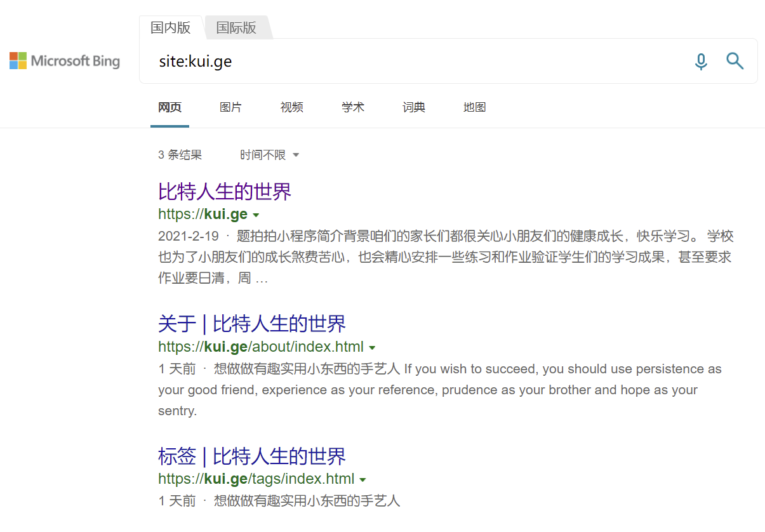Open the 词典 dictionary search section

click(x=413, y=107)
